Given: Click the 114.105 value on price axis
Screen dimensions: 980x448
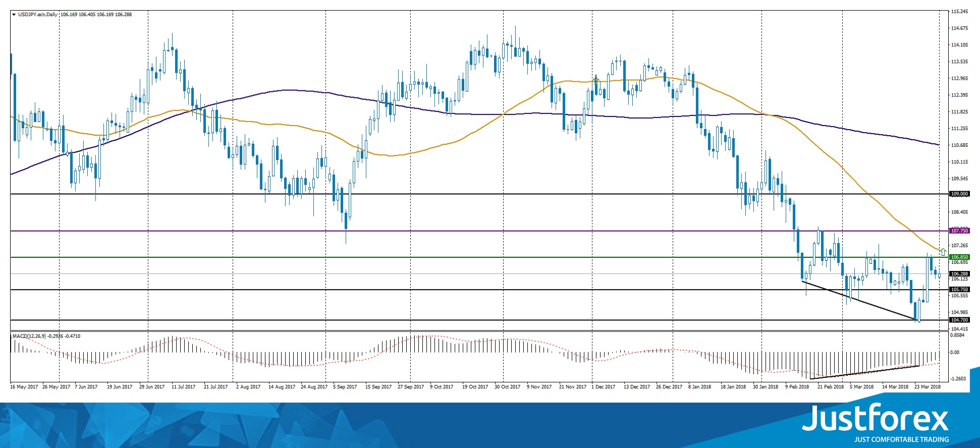Looking at the screenshot, I should (x=959, y=45).
